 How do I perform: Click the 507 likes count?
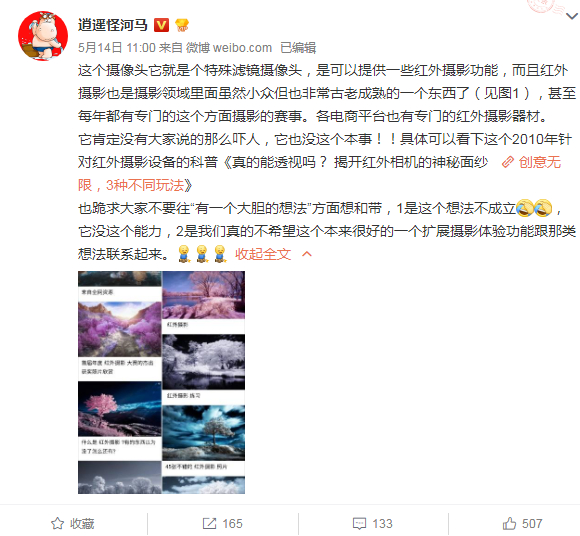532,523
